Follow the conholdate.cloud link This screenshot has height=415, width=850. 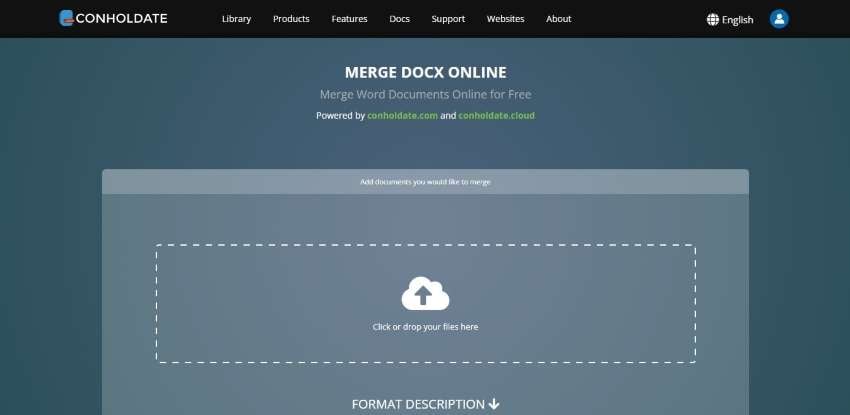[x=496, y=115]
